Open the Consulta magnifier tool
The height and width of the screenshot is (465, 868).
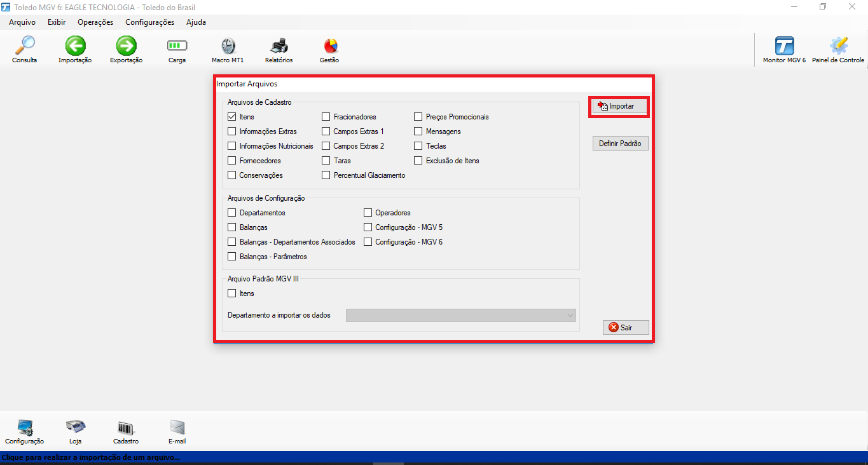tap(24, 46)
